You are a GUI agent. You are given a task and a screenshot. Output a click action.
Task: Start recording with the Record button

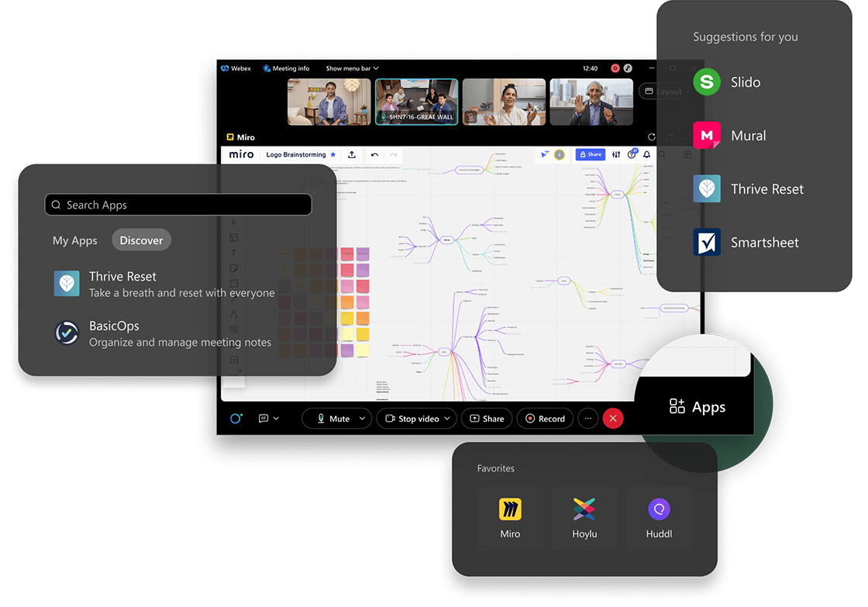(545, 419)
